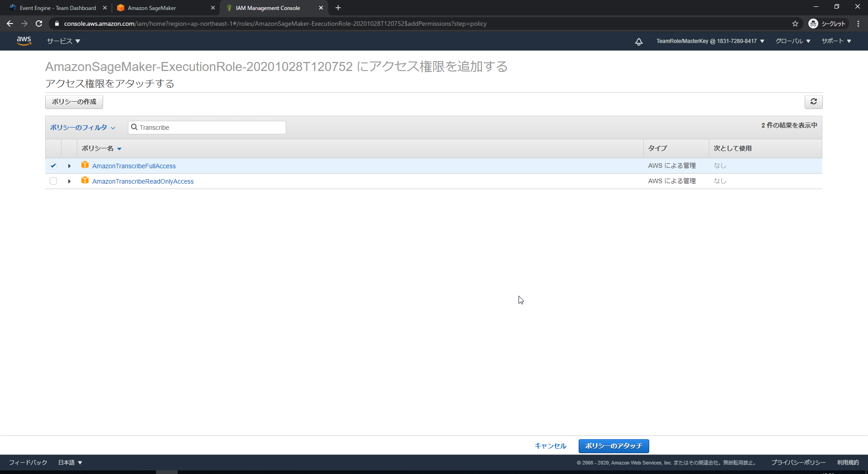The image size is (868, 474).
Task: Expand the AmazonTranscribeFullAccess policy details
Action: 69,166
